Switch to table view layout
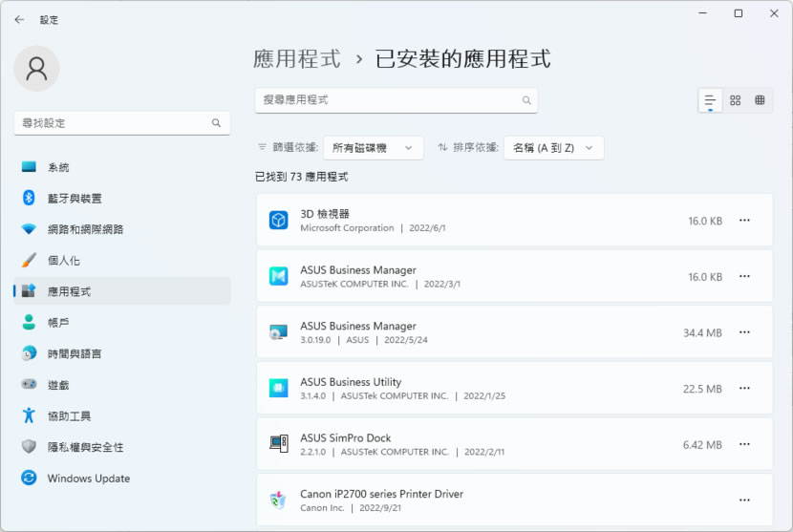Viewport: 793px width, 532px height. pyautogui.click(x=760, y=100)
